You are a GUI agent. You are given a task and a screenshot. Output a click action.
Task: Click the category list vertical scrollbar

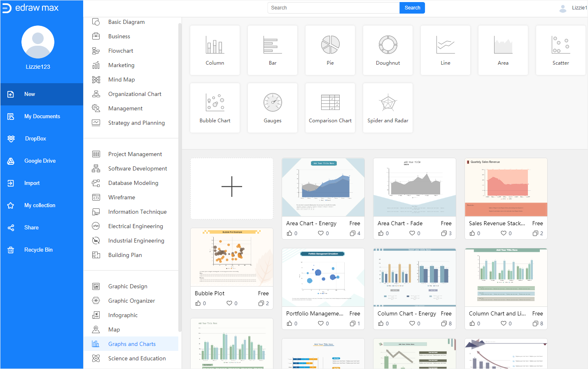click(180, 177)
